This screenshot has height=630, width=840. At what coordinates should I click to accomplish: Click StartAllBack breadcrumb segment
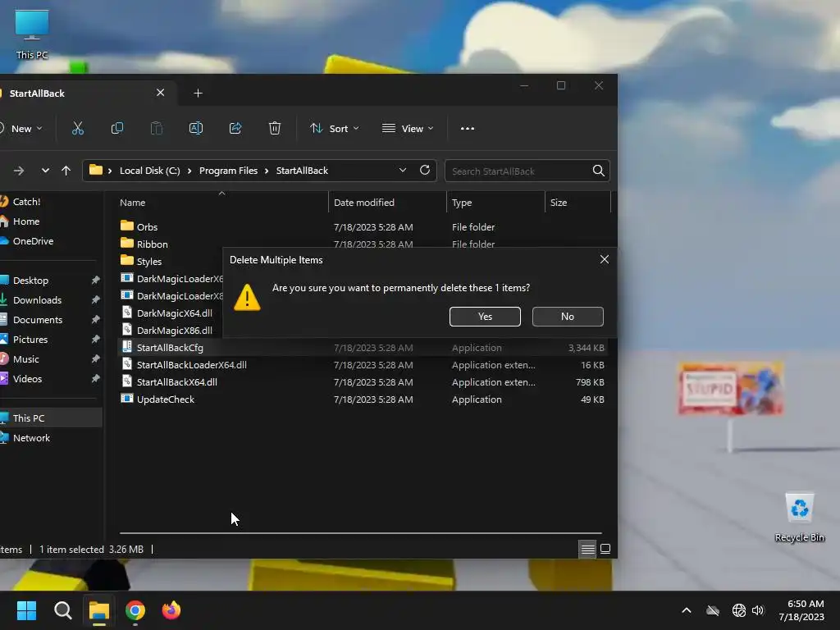point(302,171)
